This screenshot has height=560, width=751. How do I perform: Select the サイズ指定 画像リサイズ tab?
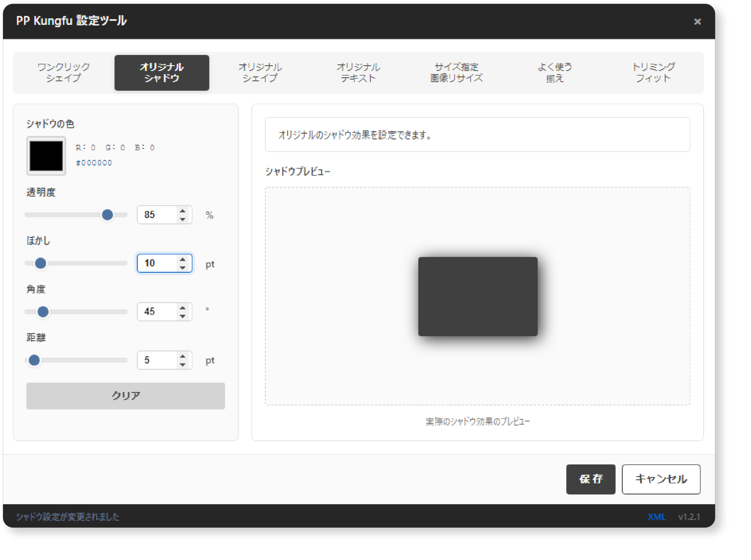pyautogui.click(x=456, y=72)
